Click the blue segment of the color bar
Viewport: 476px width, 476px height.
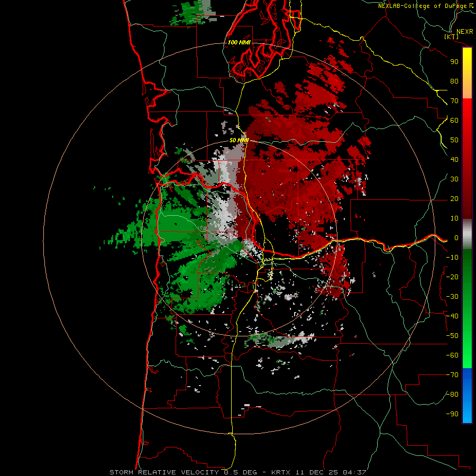(467, 396)
